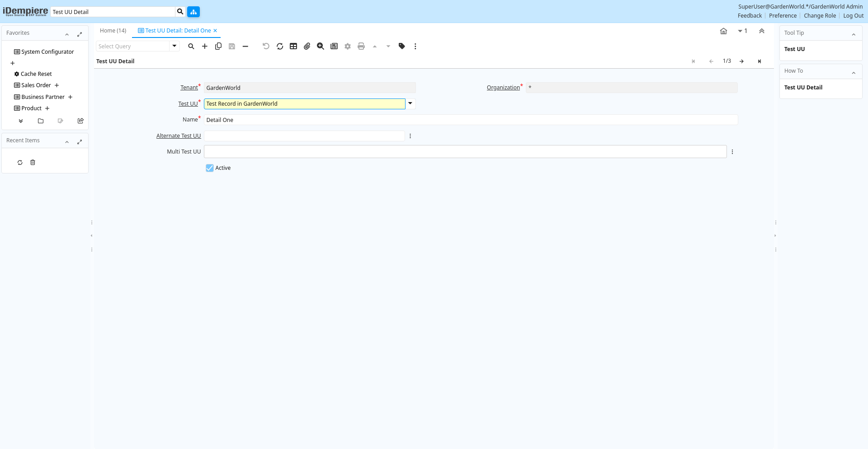Open the Attachment paperclip icon
This screenshot has width=868, height=449.
307,46
